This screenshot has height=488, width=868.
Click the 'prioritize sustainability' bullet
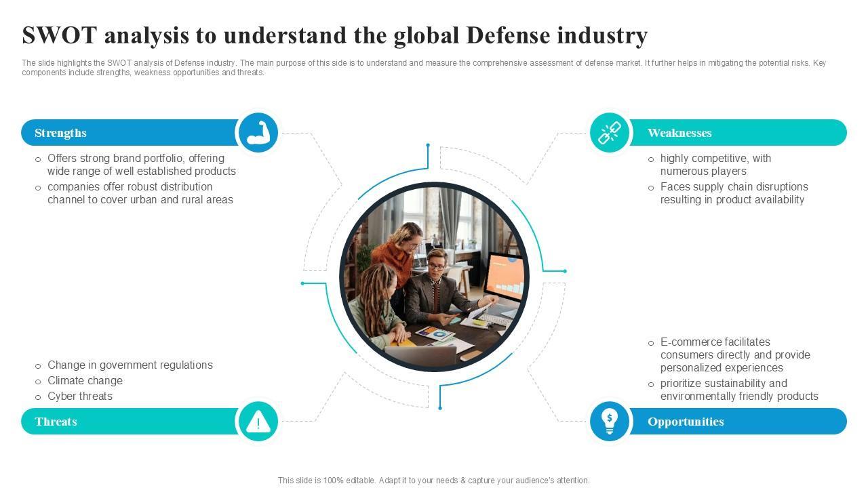coord(733,390)
